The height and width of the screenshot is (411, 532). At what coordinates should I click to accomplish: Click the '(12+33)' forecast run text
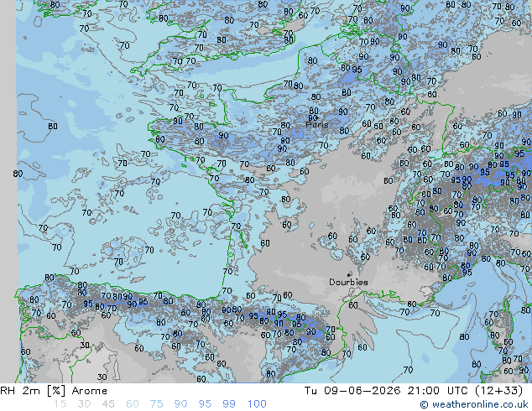pos(498,391)
